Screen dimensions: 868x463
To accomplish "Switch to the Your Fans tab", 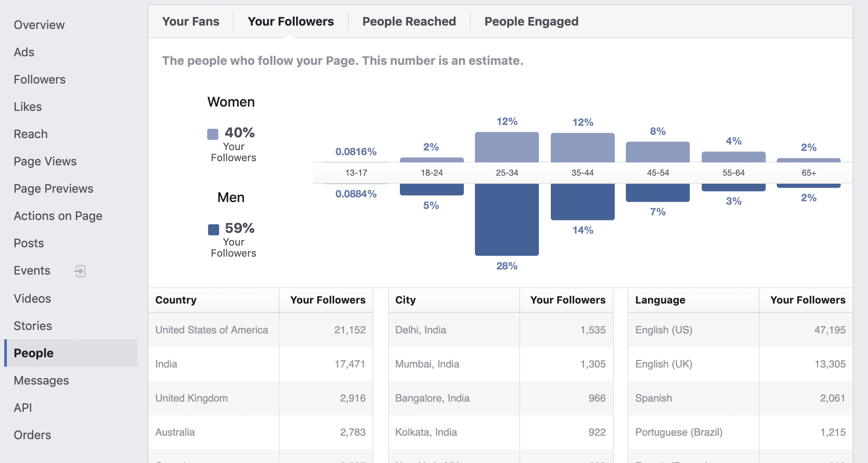I will coord(191,22).
